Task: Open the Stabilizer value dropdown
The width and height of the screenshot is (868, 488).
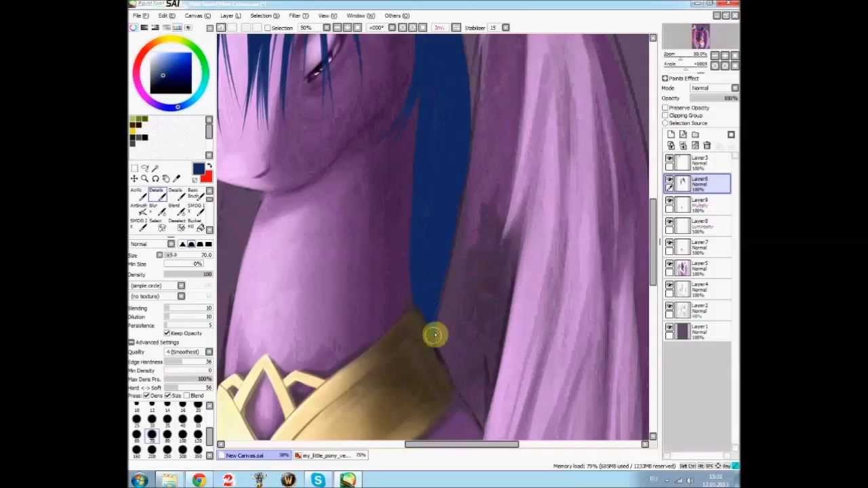Action: click(x=506, y=28)
